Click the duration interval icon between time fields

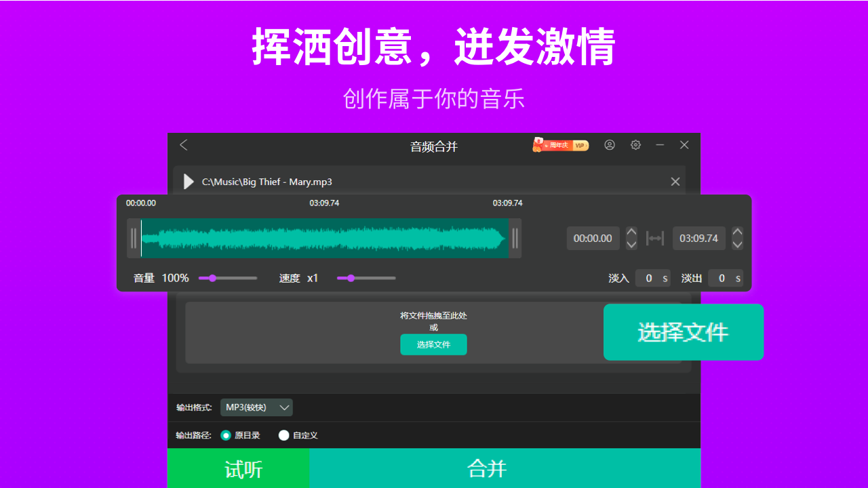click(655, 238)
